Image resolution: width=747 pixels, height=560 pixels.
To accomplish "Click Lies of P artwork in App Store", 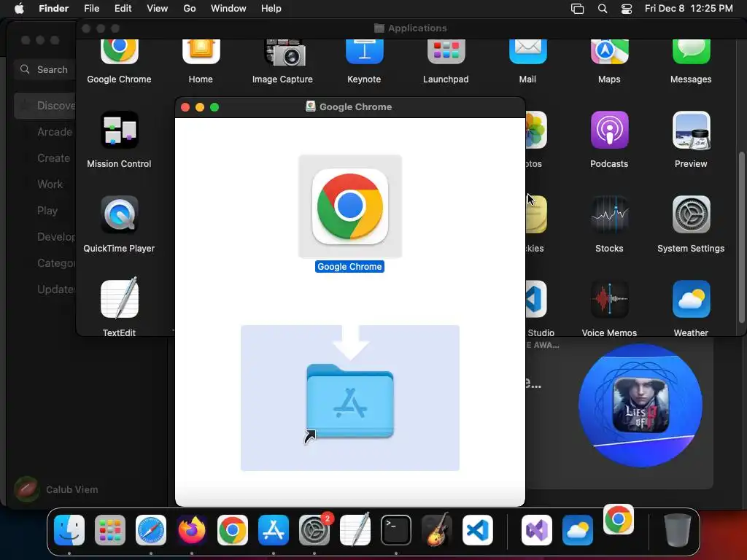I will tap(640, 405).
